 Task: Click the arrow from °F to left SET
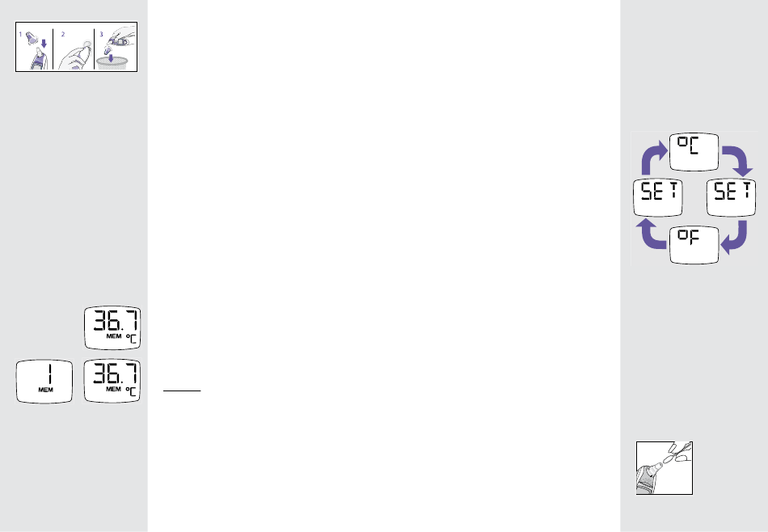(652, 234)
